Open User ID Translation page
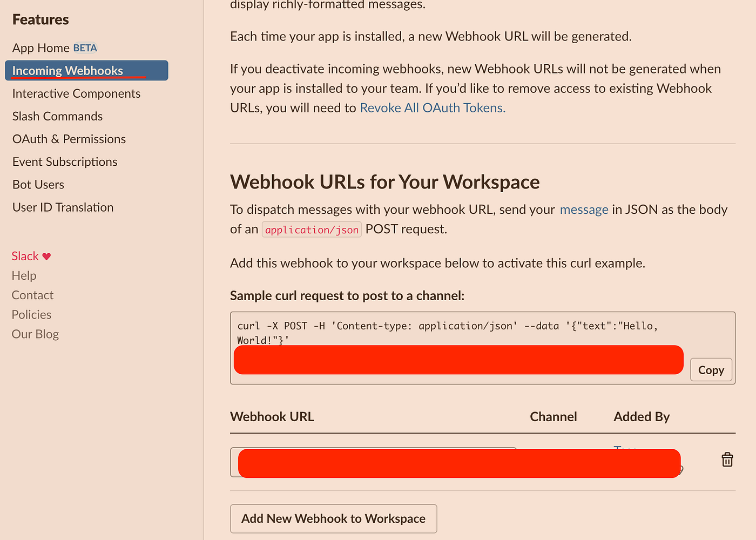 click(63, 207)
